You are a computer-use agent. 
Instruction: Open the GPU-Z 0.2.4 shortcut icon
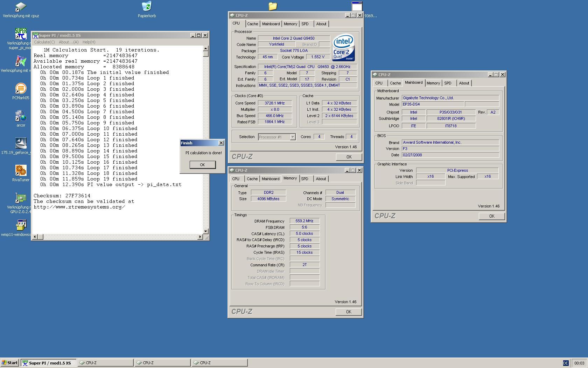point(21,198)
